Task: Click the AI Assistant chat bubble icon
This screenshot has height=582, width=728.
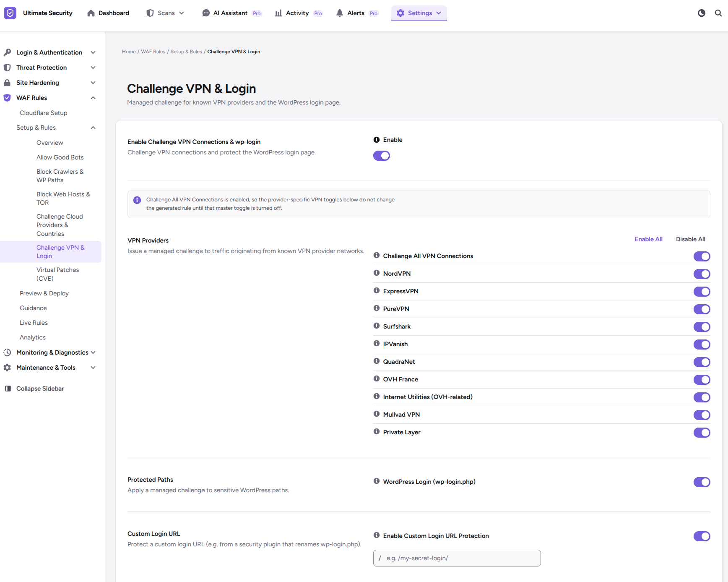Action: (x=206, y=13)
